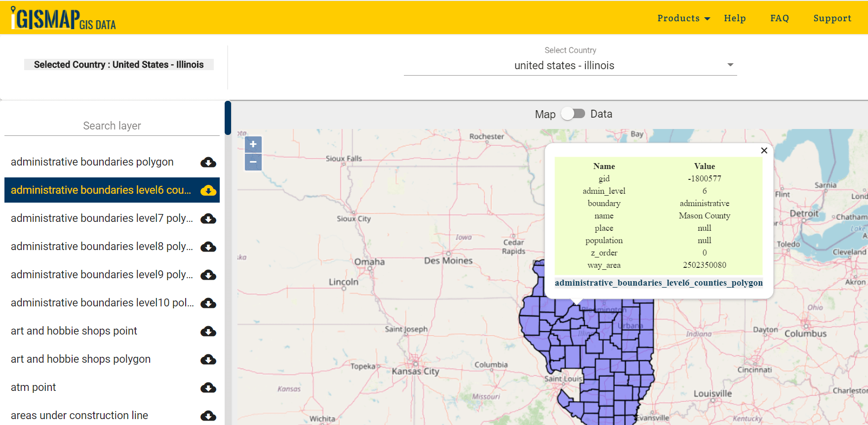Click the boundary value administrative

click(x=705, y=204)
